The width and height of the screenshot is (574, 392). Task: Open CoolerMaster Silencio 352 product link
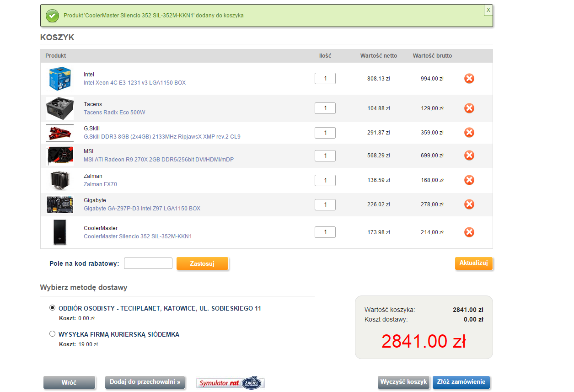coord(138,236)
